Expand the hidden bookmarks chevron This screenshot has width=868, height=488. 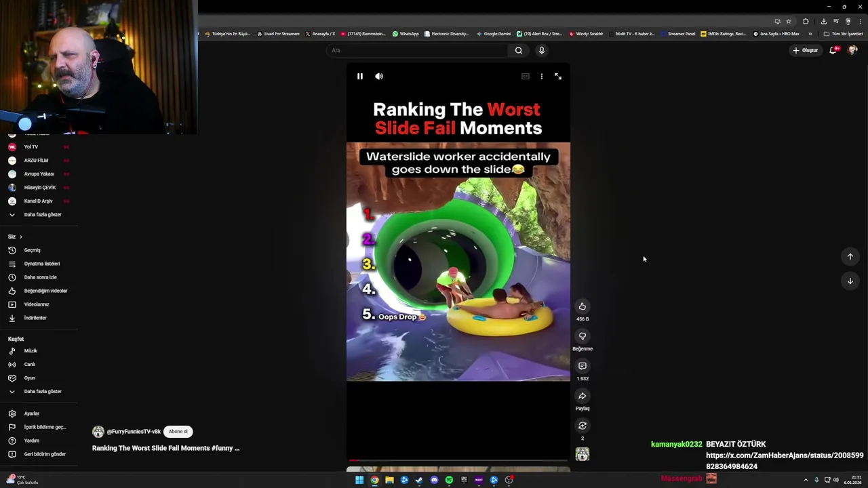810,34
